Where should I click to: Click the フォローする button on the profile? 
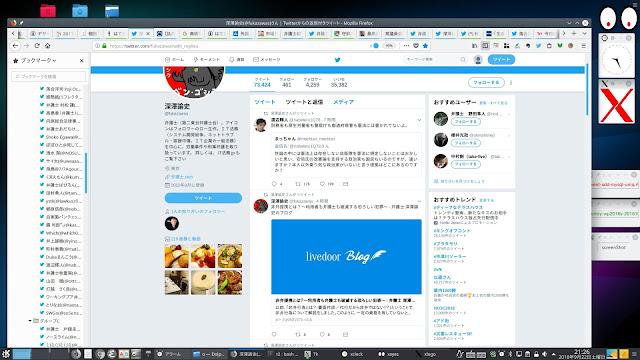pyautogui.click(x=486, y=82)
